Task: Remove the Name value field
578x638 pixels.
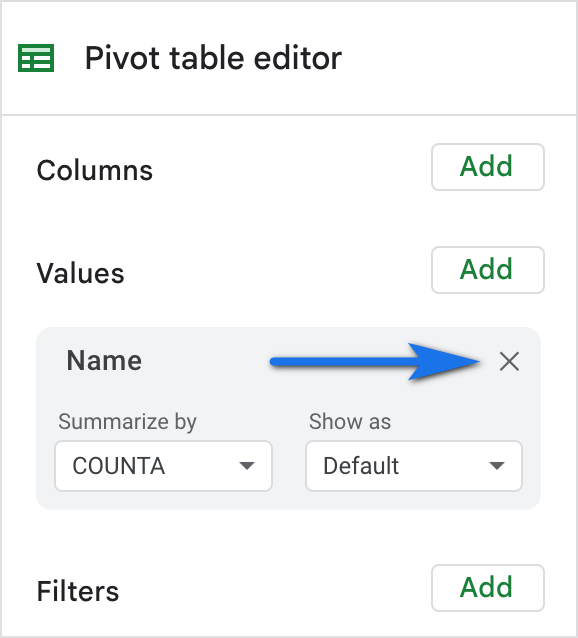Action: [509, 361]
